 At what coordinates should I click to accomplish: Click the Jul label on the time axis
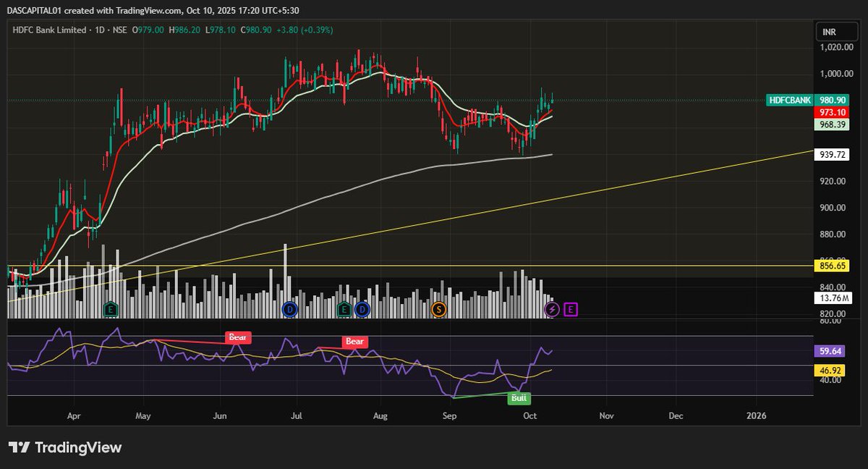[296, 416]
